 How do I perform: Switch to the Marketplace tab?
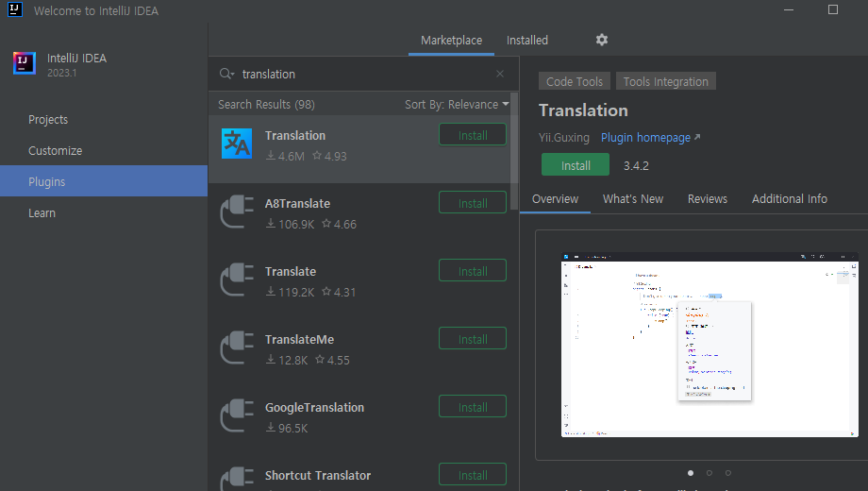point(451,41)
